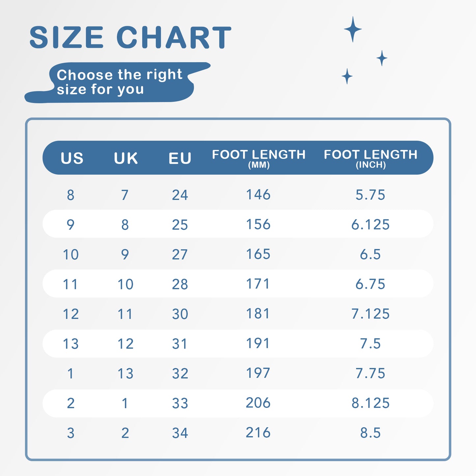
Task: Select EU size 33 cell
Action: pyautogui.click(x=180, y=403)
